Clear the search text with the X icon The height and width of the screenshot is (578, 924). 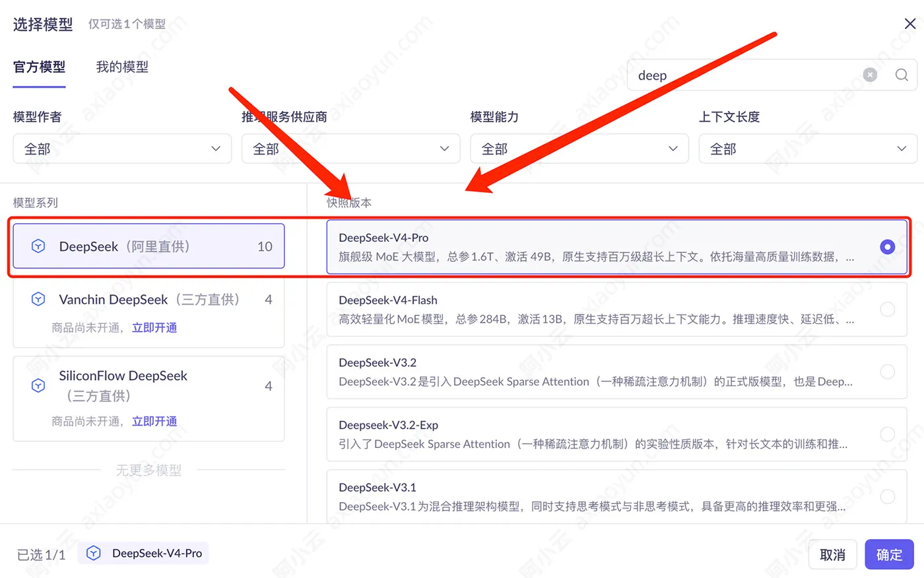tap(870, 75)
